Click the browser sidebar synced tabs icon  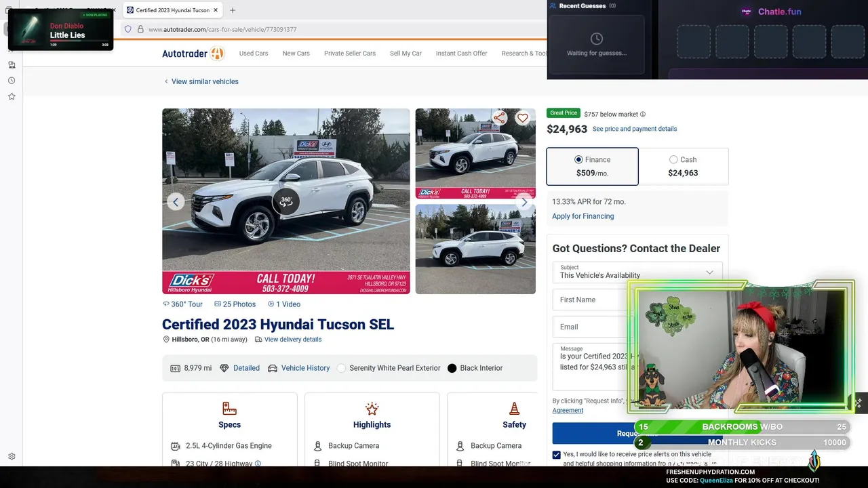(x=12, y=65)
